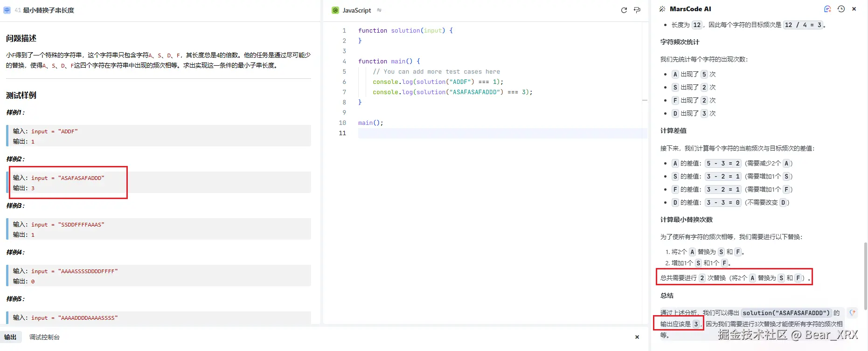This screenshot has width=868, height=351.
Task: Click the lightbulb icon beside the AI summary
Action: 853,312
